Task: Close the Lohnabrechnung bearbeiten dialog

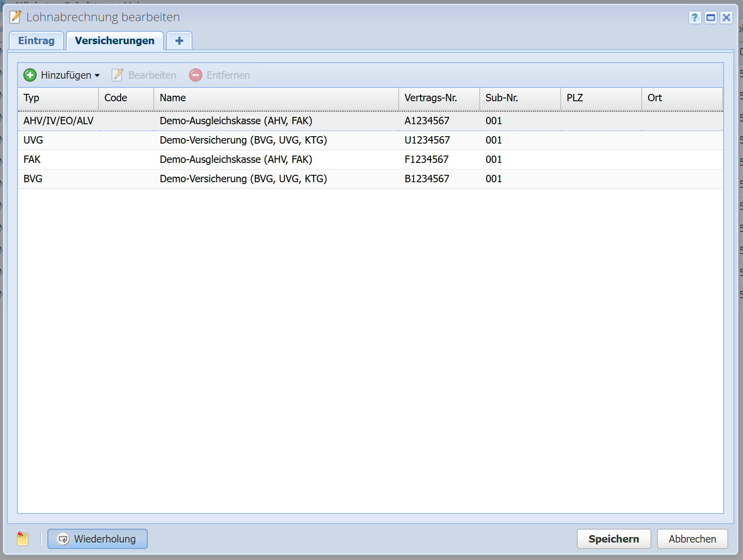Action: 726,17
